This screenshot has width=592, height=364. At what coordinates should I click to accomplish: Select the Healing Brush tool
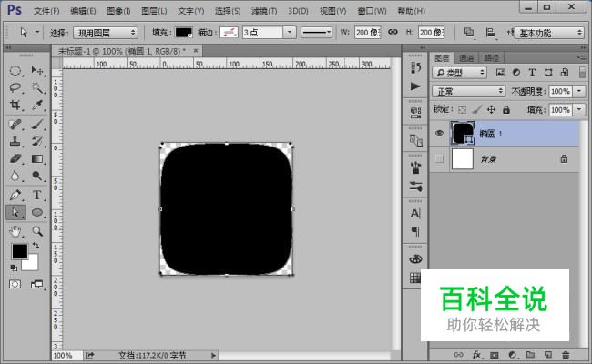15,124
